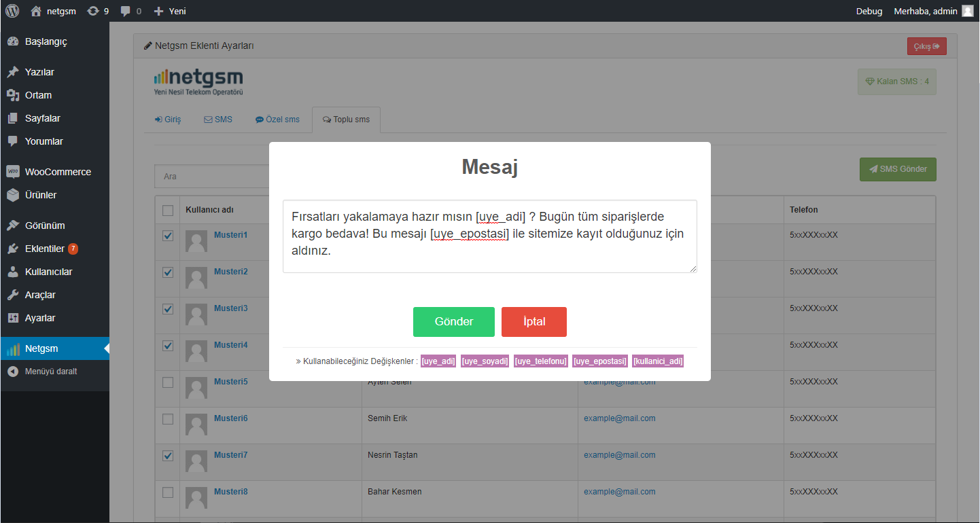The height and width of the screenshot is (523, 980).
Task: Open the Debug admin bar item
Action: tap(869, 11)
